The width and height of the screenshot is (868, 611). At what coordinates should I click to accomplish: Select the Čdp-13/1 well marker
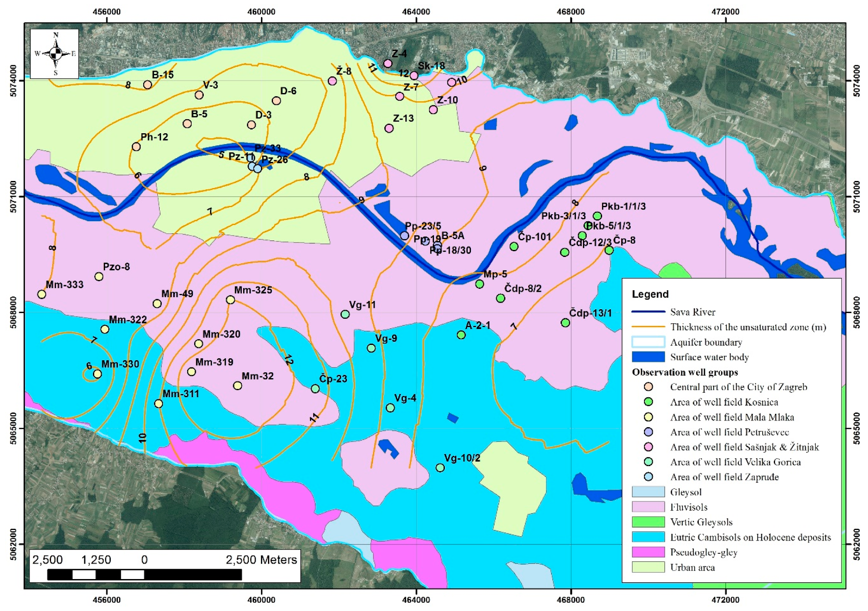point(565,323)
